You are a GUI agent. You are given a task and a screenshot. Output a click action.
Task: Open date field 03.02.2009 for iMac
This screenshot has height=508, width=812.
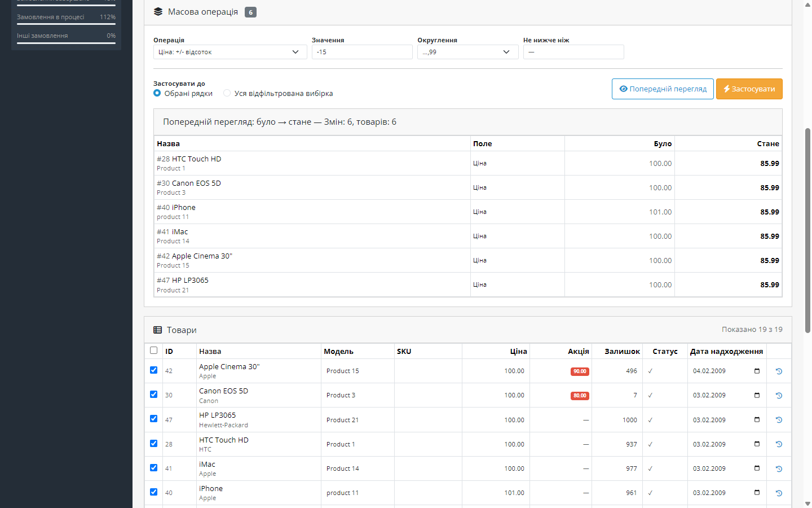coord(726,468)
